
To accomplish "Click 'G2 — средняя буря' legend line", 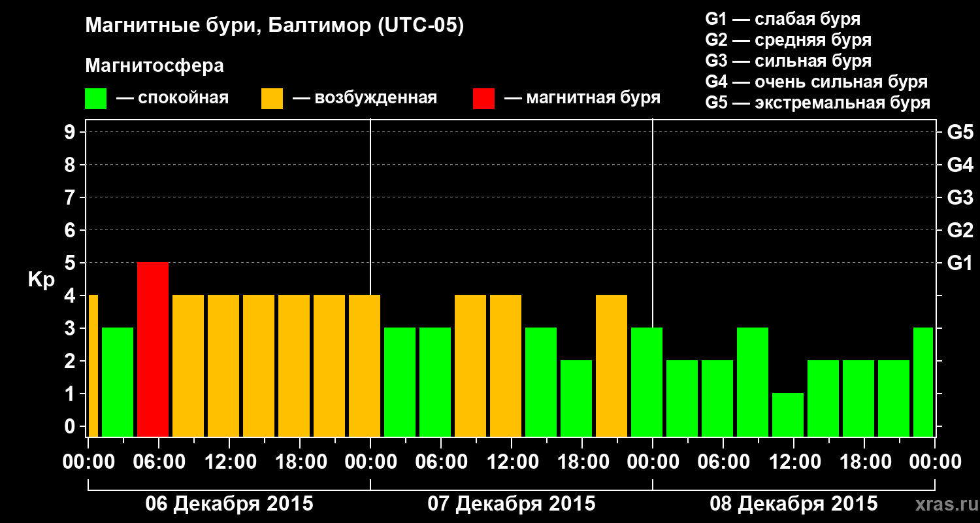I will (x=788, y=40).
